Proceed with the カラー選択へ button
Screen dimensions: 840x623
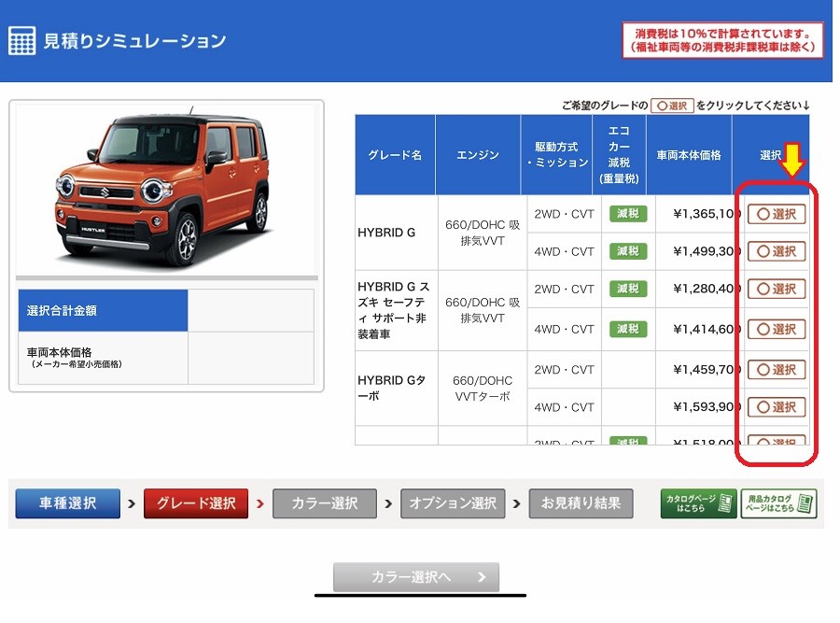click(x=416, y=577)
